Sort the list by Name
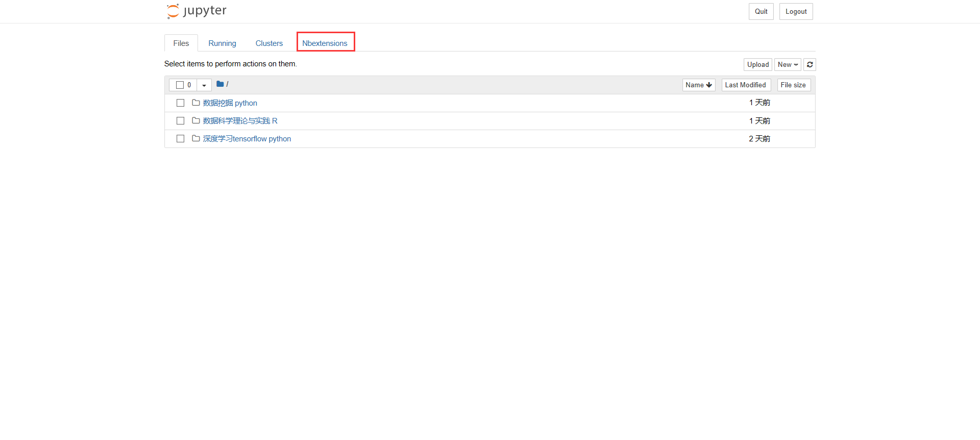This screenshot has width=980, height=440. click(699, 85)
